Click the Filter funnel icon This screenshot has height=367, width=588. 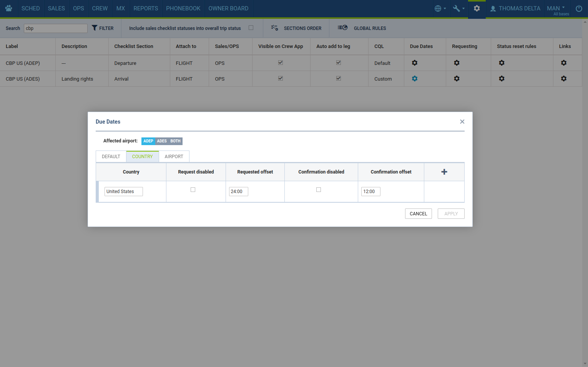tap(95, 28)
